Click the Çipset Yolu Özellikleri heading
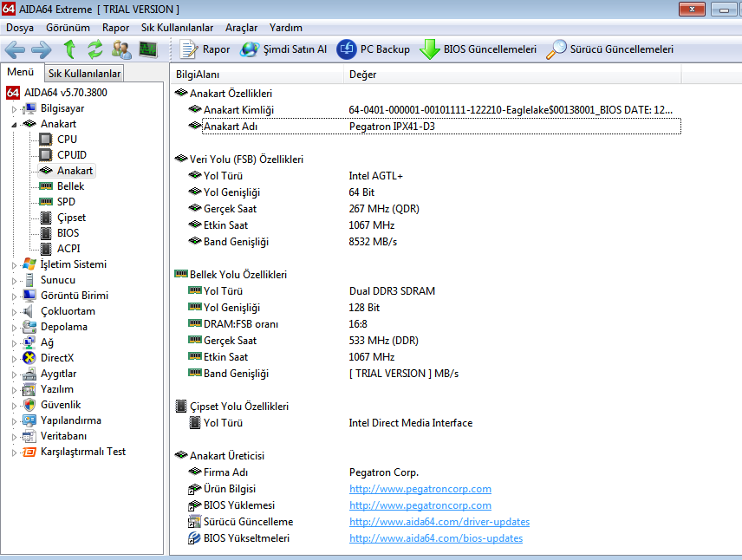The height and width of the screenshot is (560, 742). click(239, 407)
